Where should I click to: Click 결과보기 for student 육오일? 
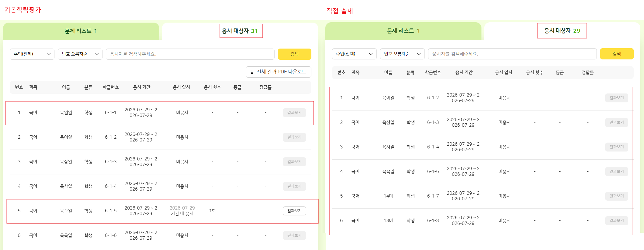(294, 211)
